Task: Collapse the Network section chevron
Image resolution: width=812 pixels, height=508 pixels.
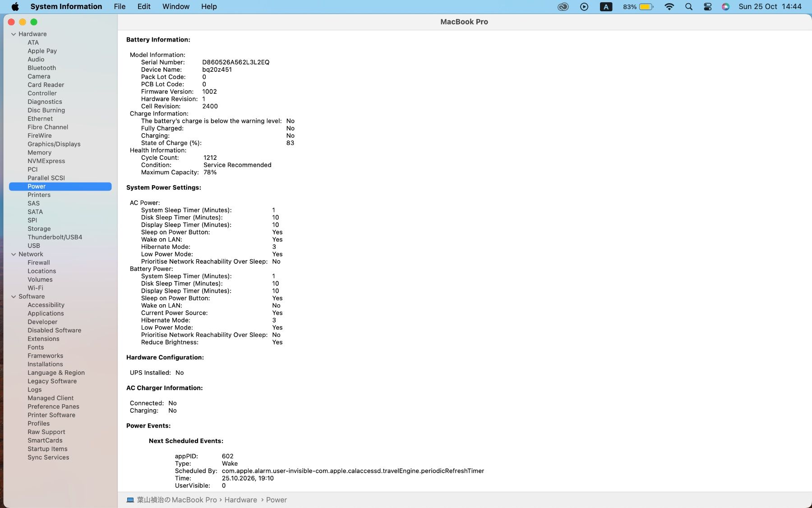Action: point(14,254)
